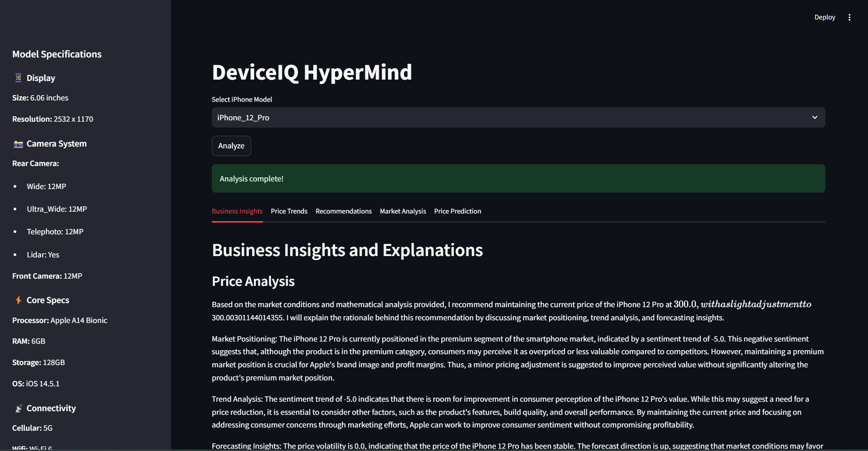Click the "Lidar: Yes" list item

[43, 255]
